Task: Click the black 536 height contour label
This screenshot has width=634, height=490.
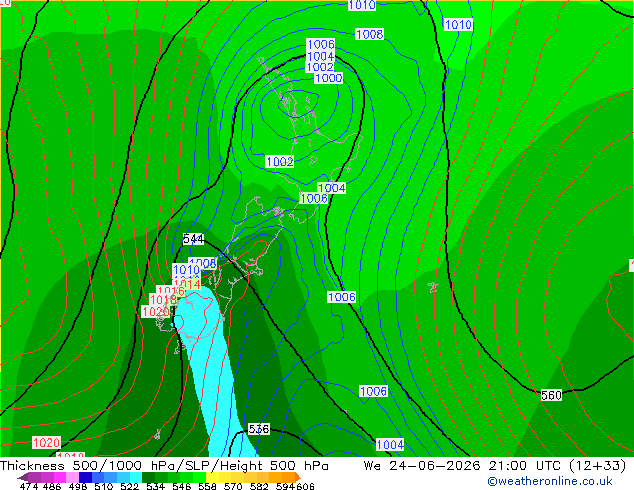Action: 258,429
